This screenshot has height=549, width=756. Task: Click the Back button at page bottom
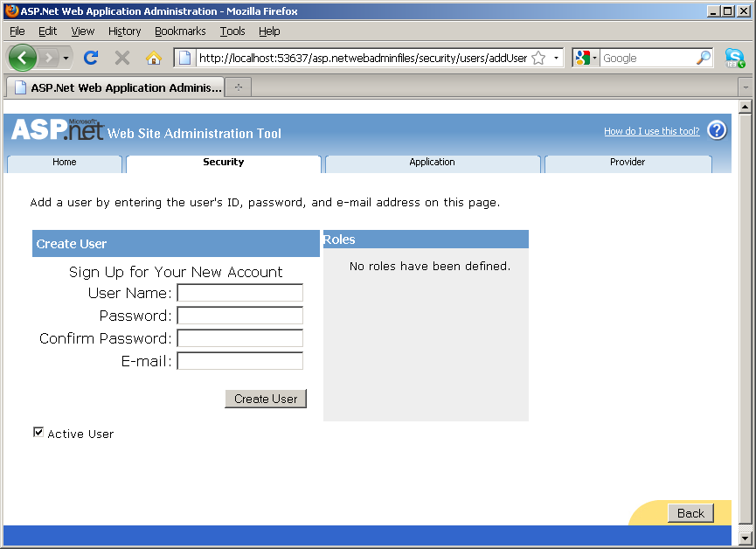click(691, 513)
